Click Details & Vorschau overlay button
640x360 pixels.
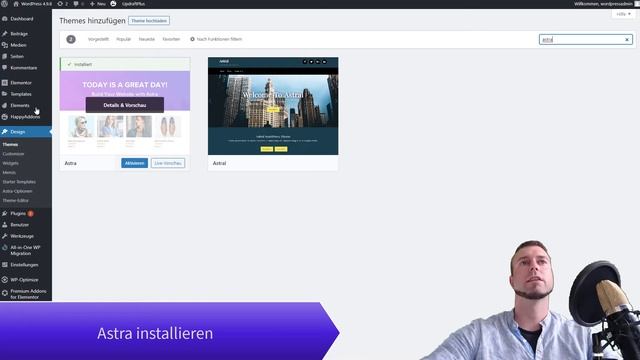click(124, 105)
